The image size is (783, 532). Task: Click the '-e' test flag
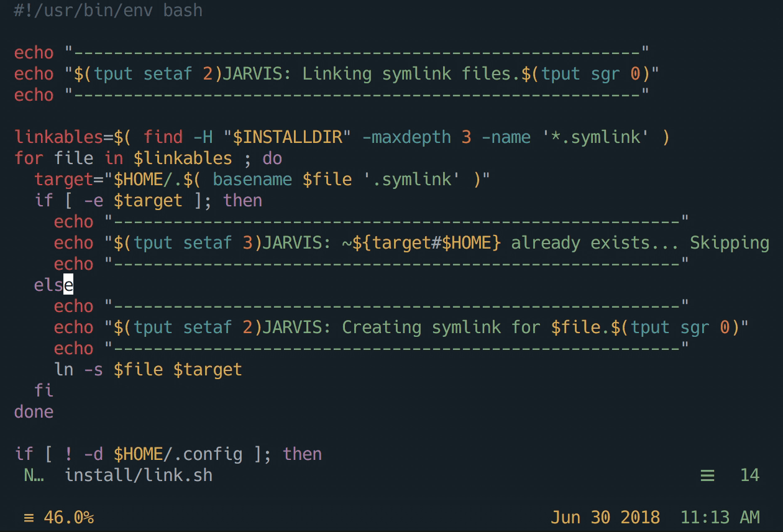(94, 200)
